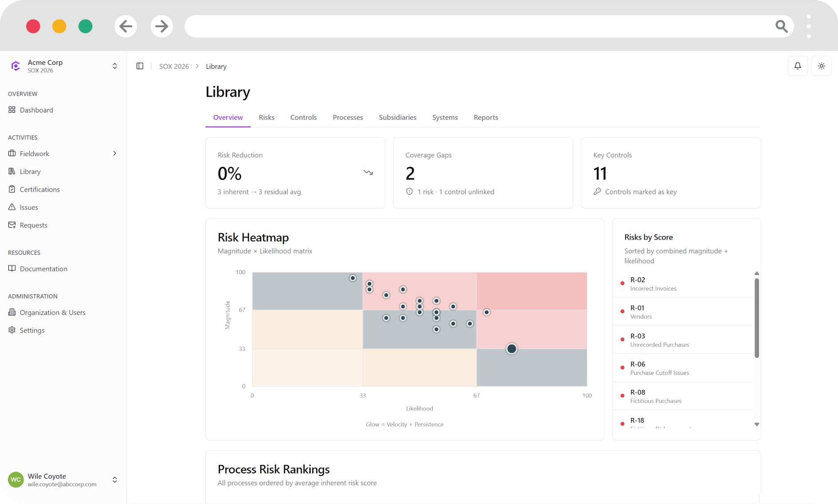The width and height of the screenshot is (838, 504).
Task: Switch to the Risks tab
Action: pyautogui.click(x=267, y=118)
